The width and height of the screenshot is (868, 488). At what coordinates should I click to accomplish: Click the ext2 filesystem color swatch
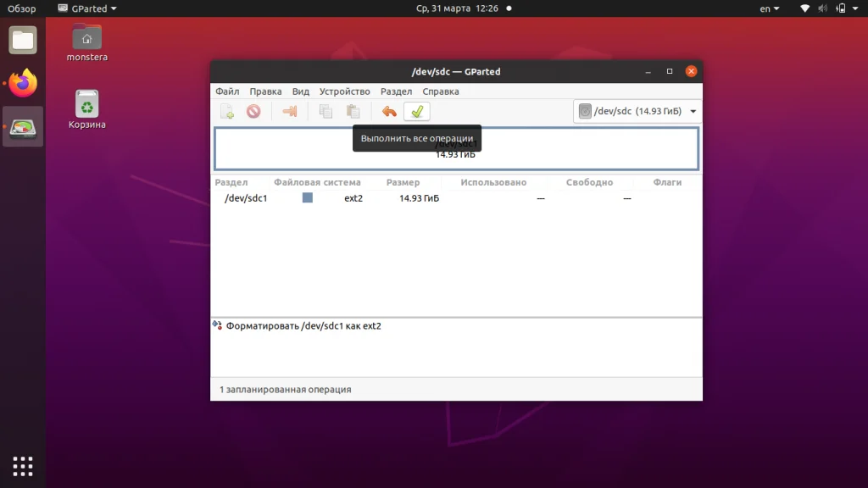coord(307,197)
